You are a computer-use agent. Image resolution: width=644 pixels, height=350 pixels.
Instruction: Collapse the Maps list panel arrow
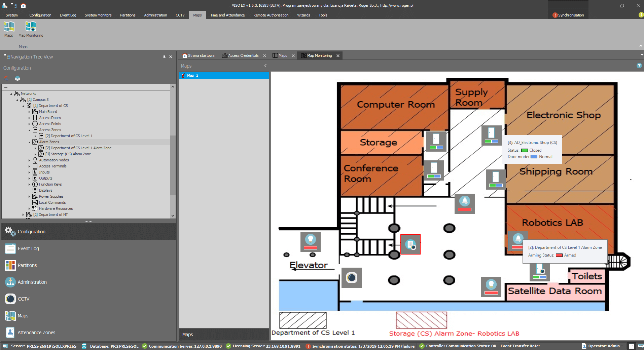click(x=265, y=66)
